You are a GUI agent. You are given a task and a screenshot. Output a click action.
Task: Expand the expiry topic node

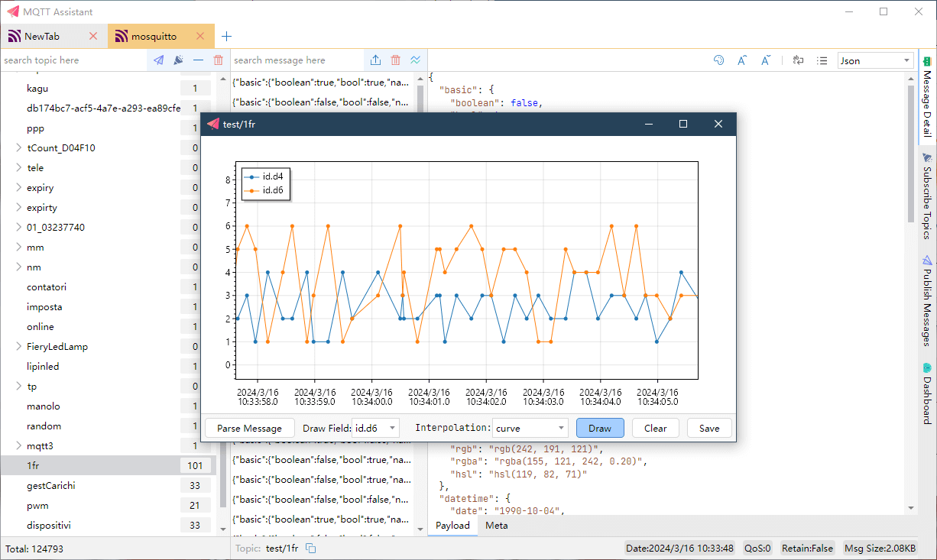tap(18, 187)
